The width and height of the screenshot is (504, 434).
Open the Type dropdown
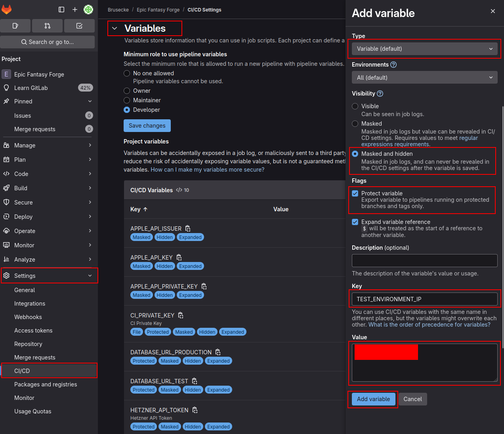(425, 49)
